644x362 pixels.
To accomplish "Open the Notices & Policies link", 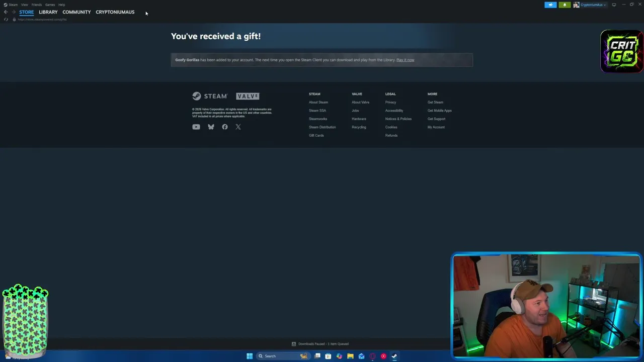I will pyautogui.click(x=398, y=119).
